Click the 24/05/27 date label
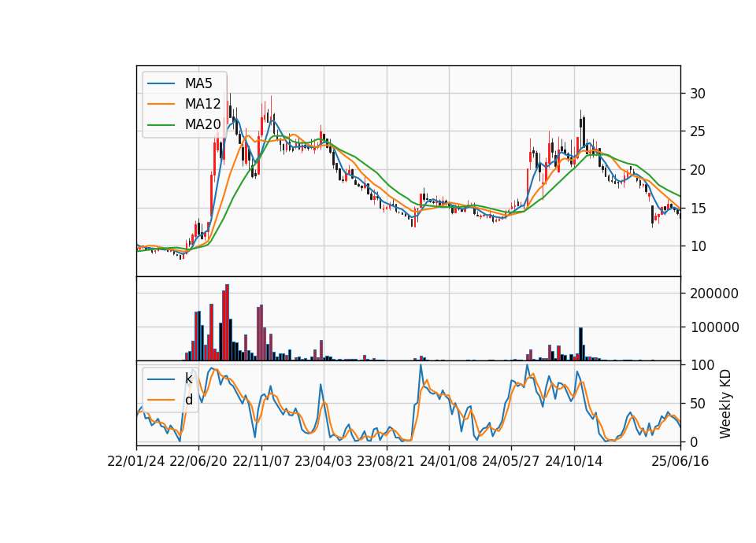The width and height of the screenshot is (756, 543). (511, 461)
